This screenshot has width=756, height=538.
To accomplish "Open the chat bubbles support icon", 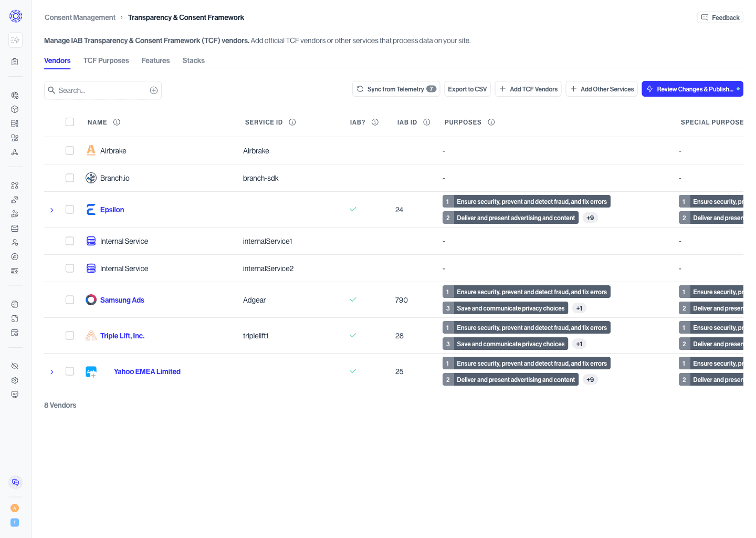I will [x=16, y=482].
